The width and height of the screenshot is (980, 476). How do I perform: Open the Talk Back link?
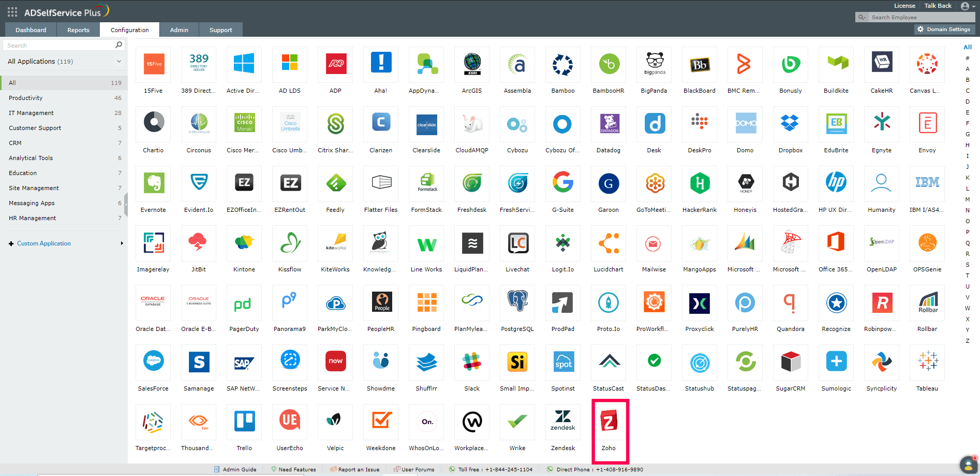[x=938, y=6]
